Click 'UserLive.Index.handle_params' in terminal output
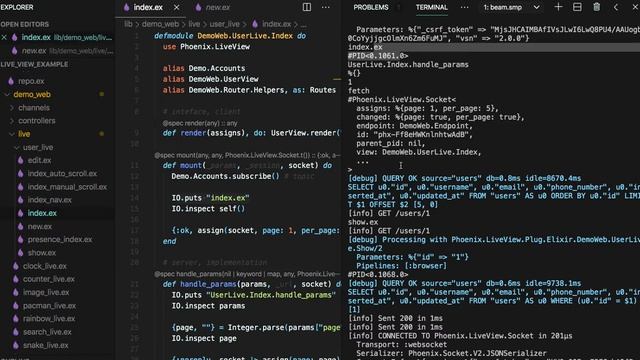The height and width of the screenshot is (360, 640). click(408, 65)
